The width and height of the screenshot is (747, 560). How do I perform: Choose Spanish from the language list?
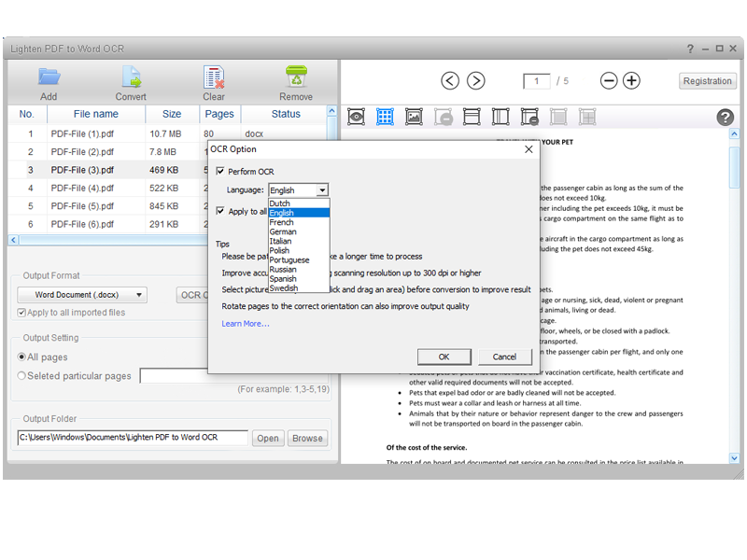(299, 279)
